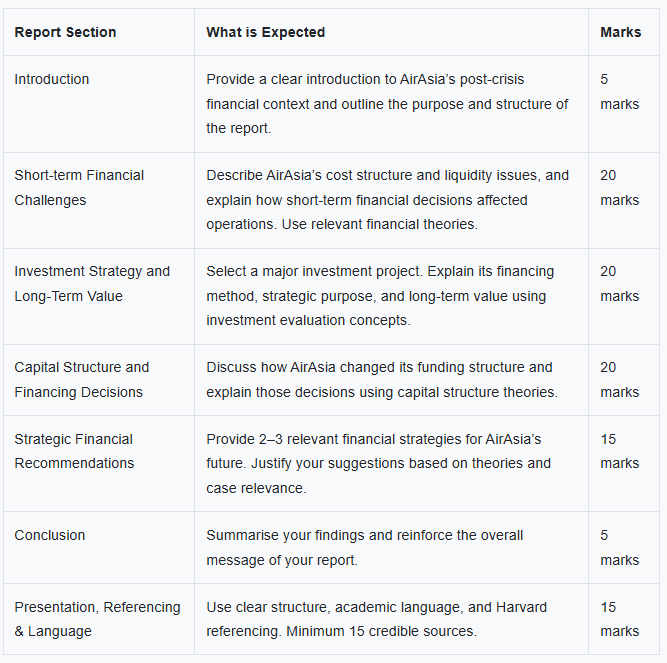The image size is (667, 663).
Task: Select the "Conclusion" section cell
Action: tap(50, 535)
